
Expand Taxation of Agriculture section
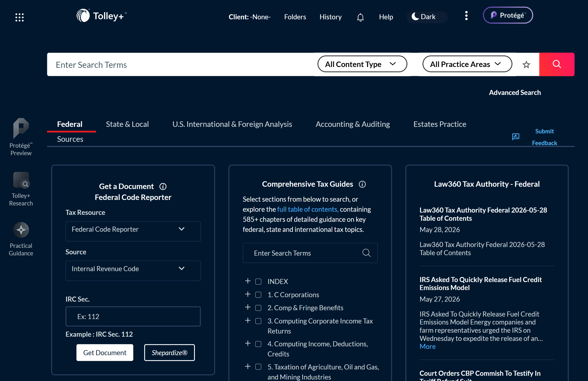(x=248, y=366)
